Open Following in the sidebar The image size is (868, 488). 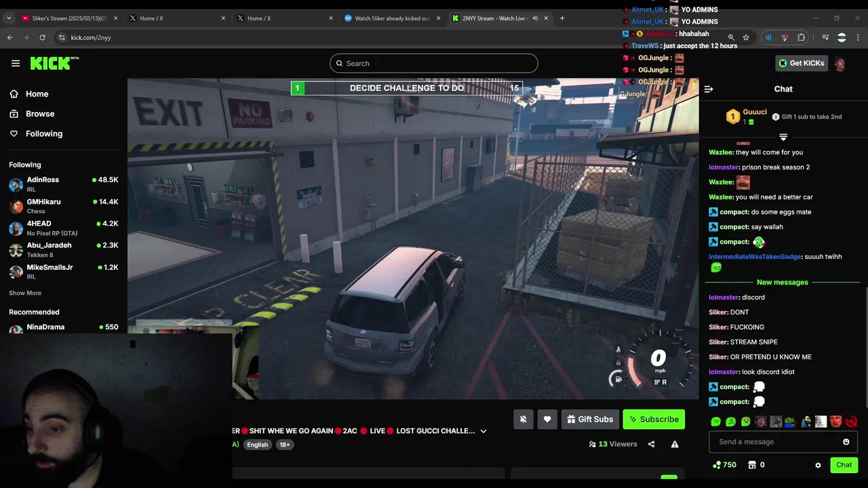pos(35,134)
